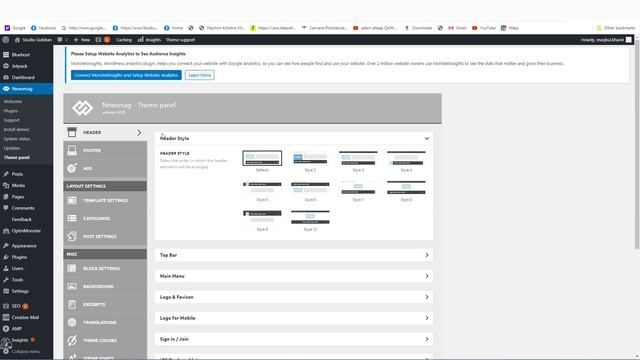The height and width of the screenshot is (360, 640).
Task: Open the site name admin bar menu
Action: pos(33,40)
